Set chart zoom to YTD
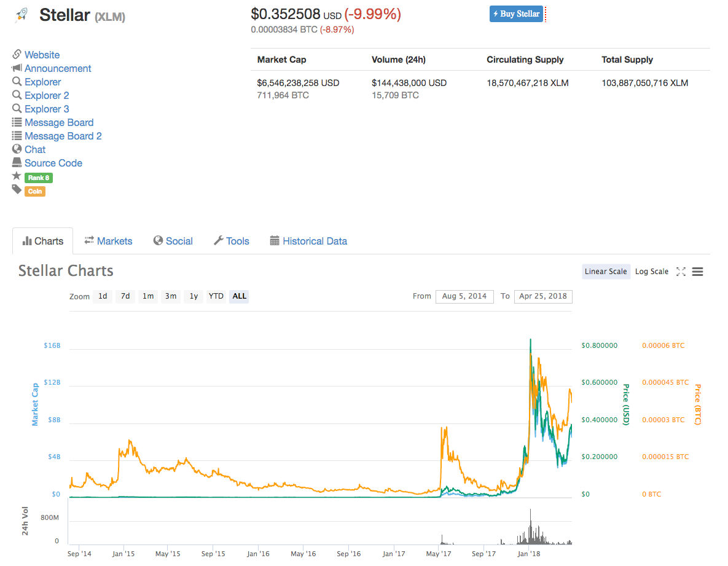This screenshot has height=566, width=728. coord(216,296)
